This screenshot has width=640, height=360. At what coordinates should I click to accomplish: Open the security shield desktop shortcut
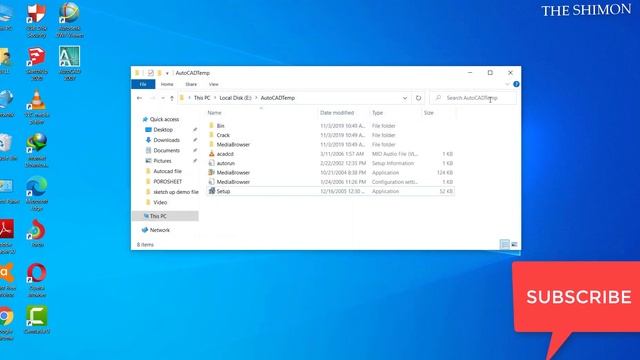pos(37,20)
